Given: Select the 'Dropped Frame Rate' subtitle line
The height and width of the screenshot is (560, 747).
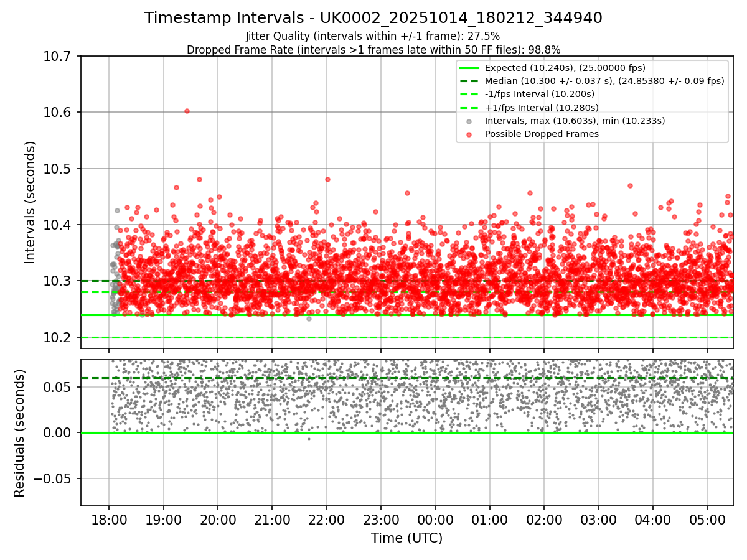Looking at the screenshot, I should pyautogui.click(x=374, y=50).
